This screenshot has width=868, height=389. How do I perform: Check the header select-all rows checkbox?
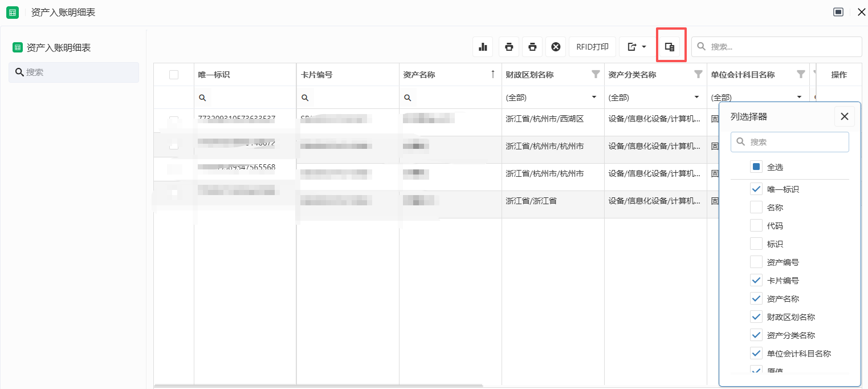pos(174,75)
